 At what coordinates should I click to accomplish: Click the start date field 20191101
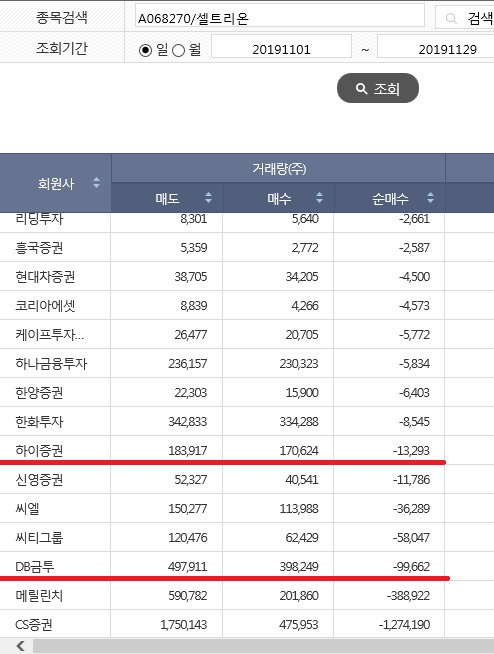tap(281, 46)
